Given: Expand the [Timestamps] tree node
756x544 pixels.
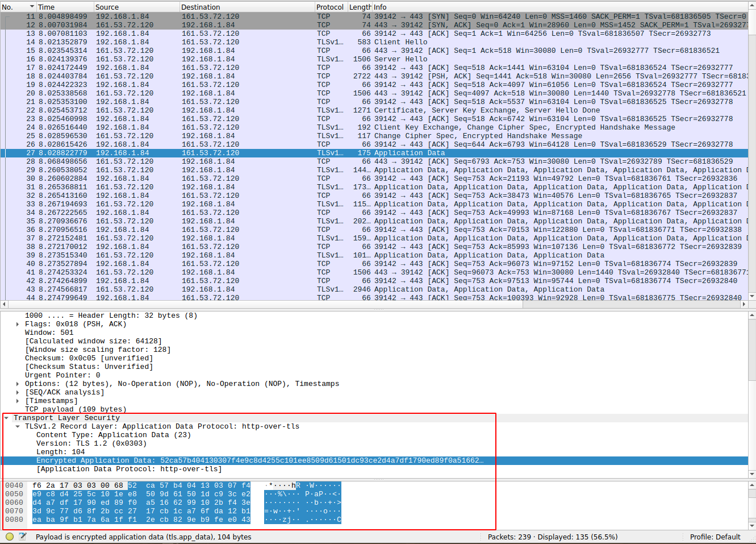Looking at the screenshot, I should pos(18,401).
